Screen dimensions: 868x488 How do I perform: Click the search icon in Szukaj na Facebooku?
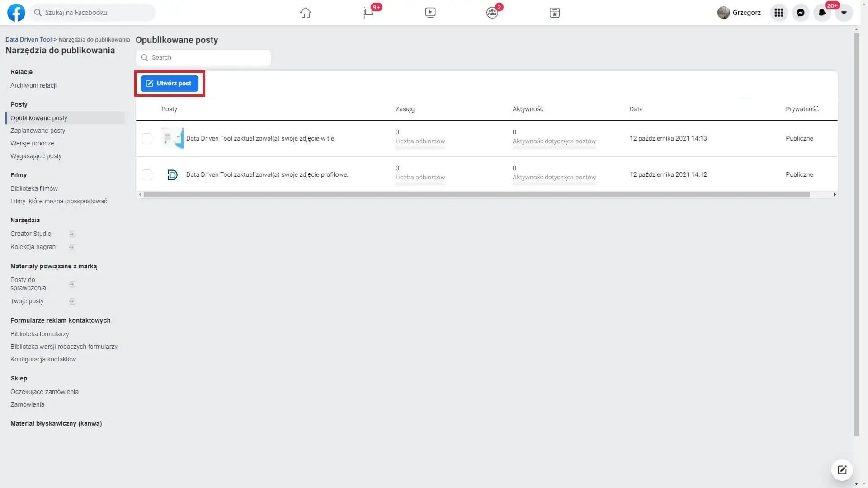pos(38,13)
